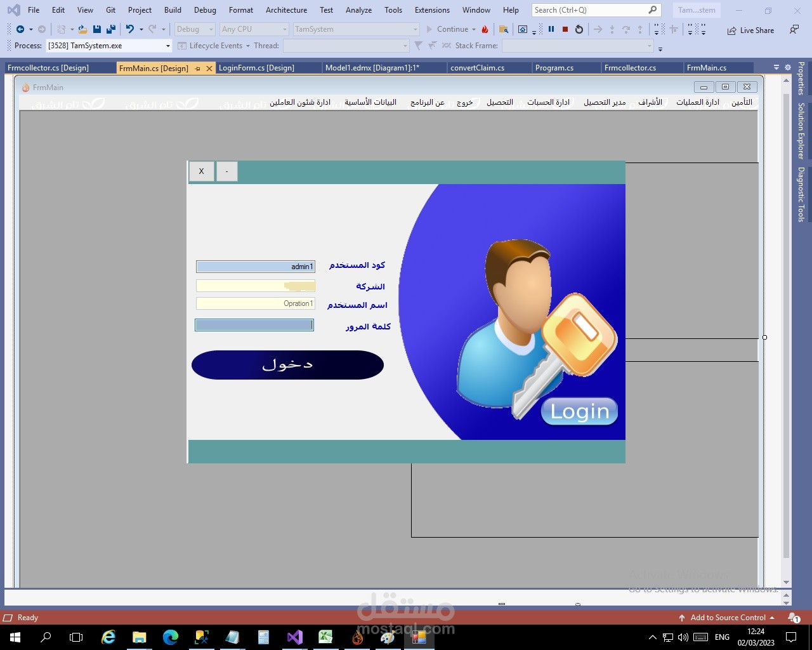Open Windows taskbar search

46,637
